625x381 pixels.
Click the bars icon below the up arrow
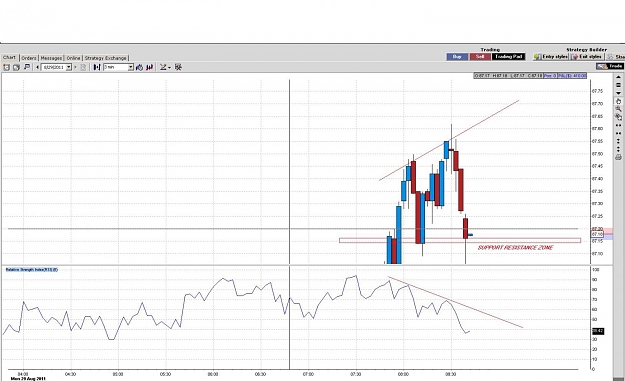click(619, 84)
